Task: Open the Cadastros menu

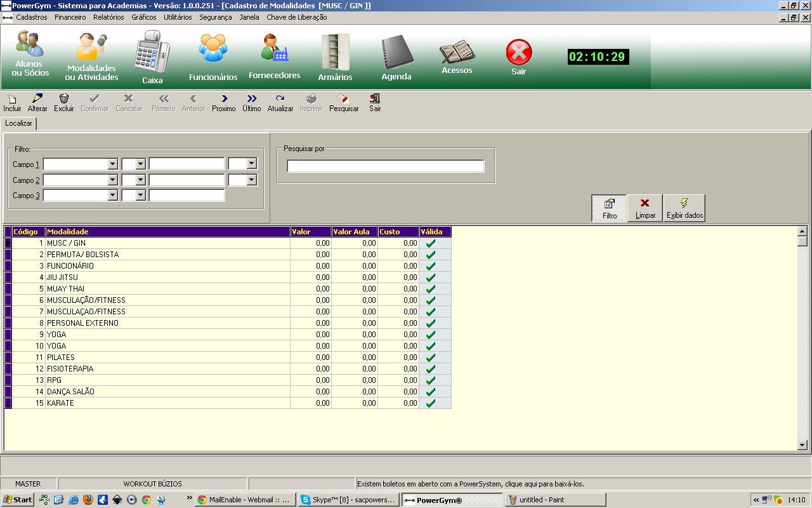Action: click(x=32, y=17)
